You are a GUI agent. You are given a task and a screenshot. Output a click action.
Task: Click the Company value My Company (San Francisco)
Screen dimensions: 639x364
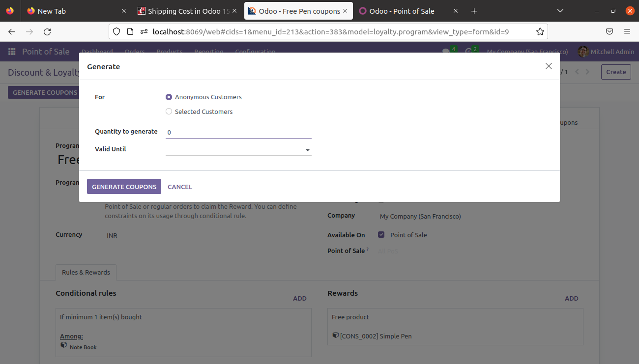[x=420, y=216]
